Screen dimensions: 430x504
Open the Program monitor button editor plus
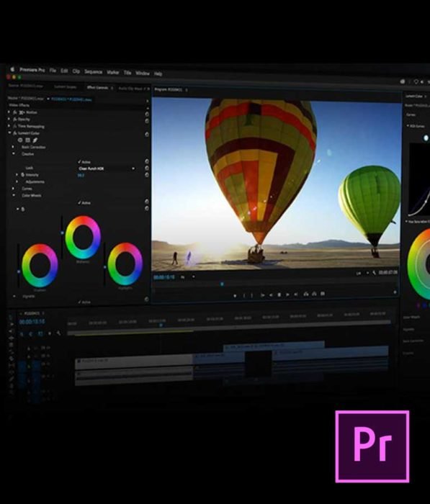click(x=395, y=292)
